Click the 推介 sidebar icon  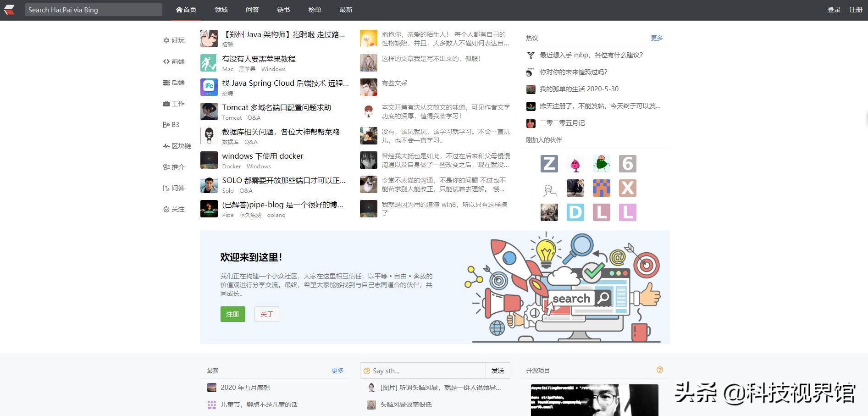174,167
